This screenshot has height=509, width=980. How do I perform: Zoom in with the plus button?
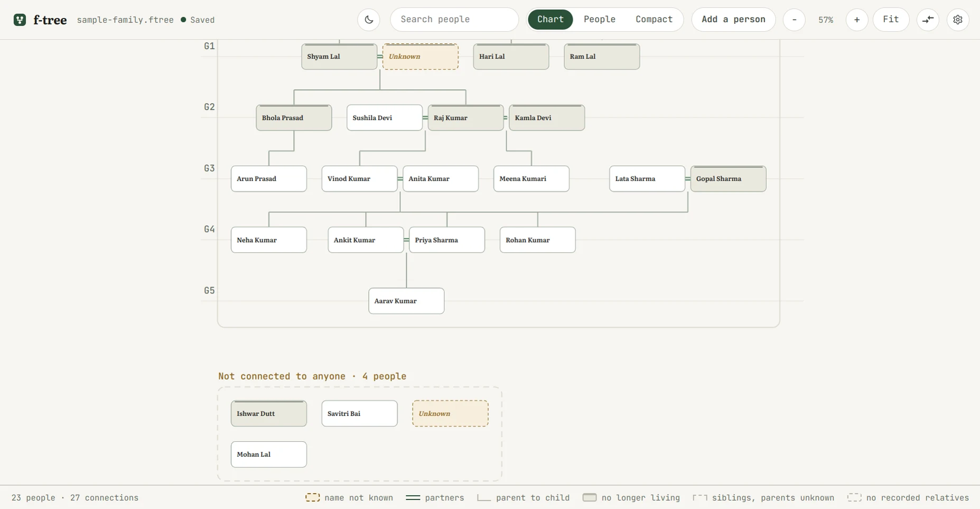tap(857, 20)
